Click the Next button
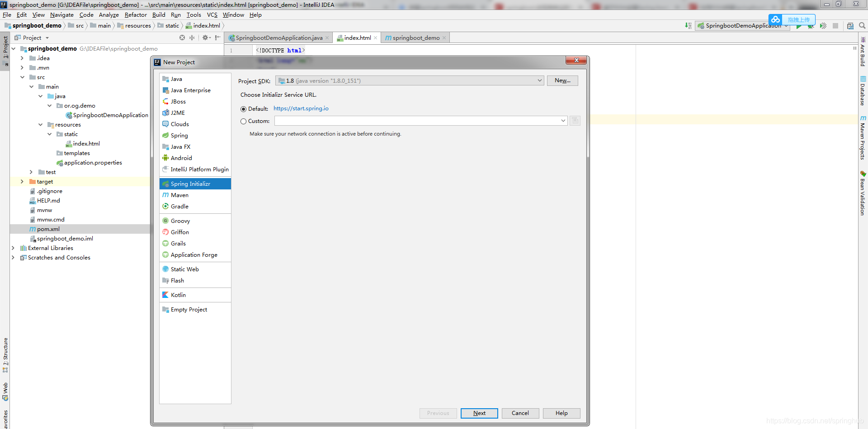This screenshot has width=868, height=429. 479,413
